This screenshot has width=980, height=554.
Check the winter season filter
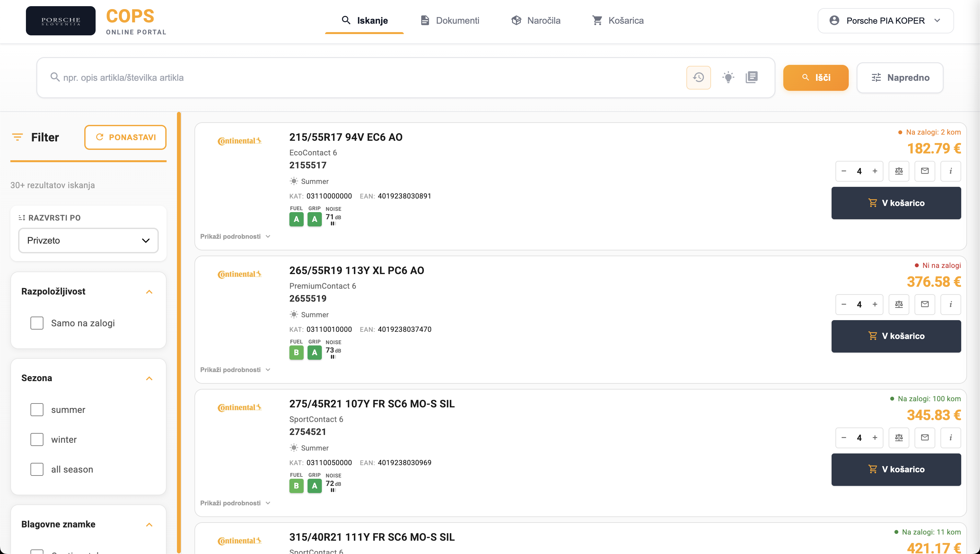tap(37, 440)
